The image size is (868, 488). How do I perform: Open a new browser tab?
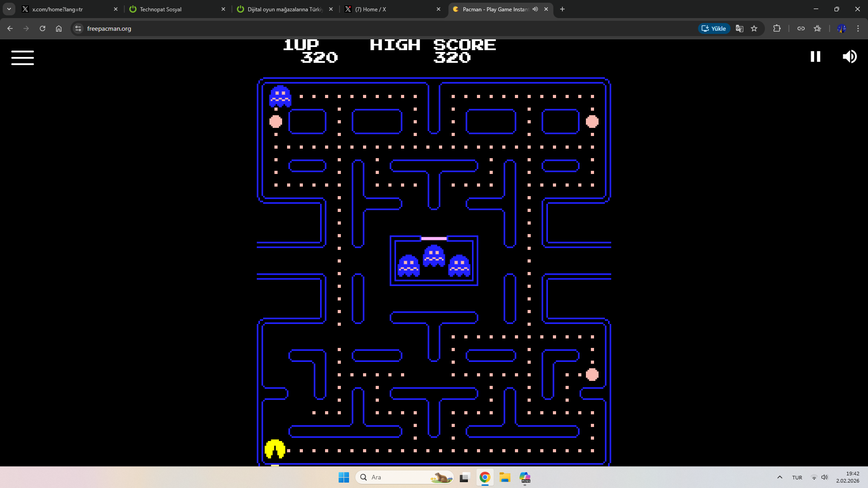point(562,9)
